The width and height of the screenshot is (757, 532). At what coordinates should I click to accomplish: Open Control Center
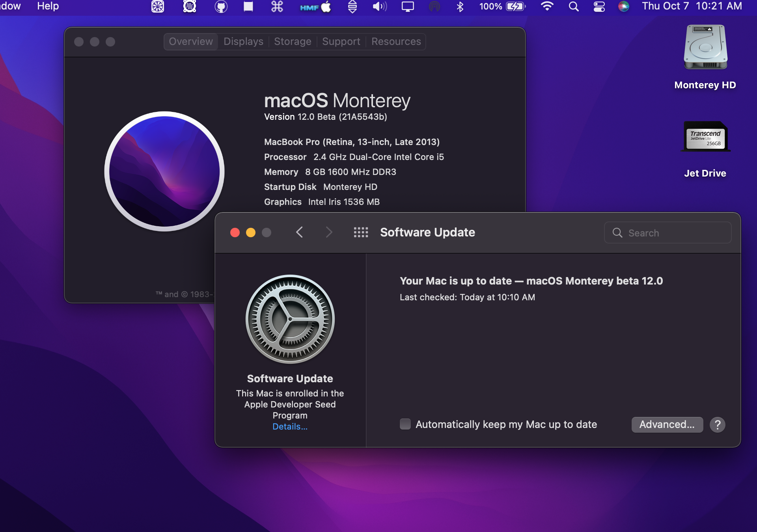(x=599, y=6)
